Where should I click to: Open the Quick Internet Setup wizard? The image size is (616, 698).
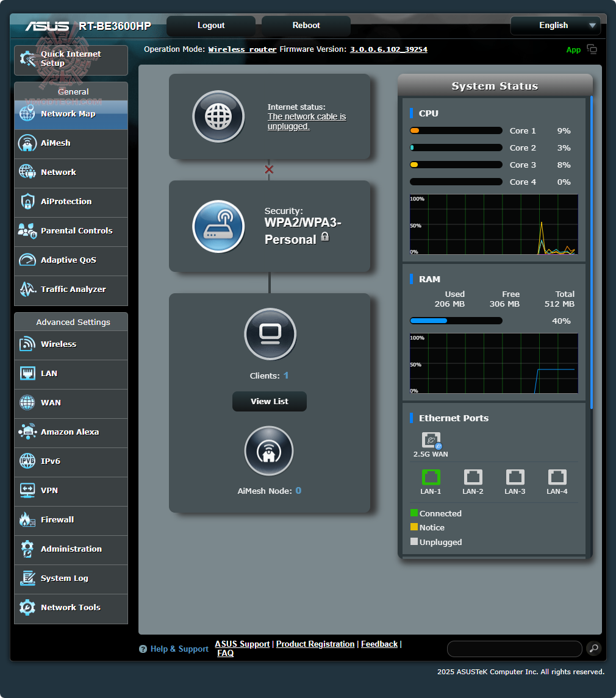click(71, 60)
